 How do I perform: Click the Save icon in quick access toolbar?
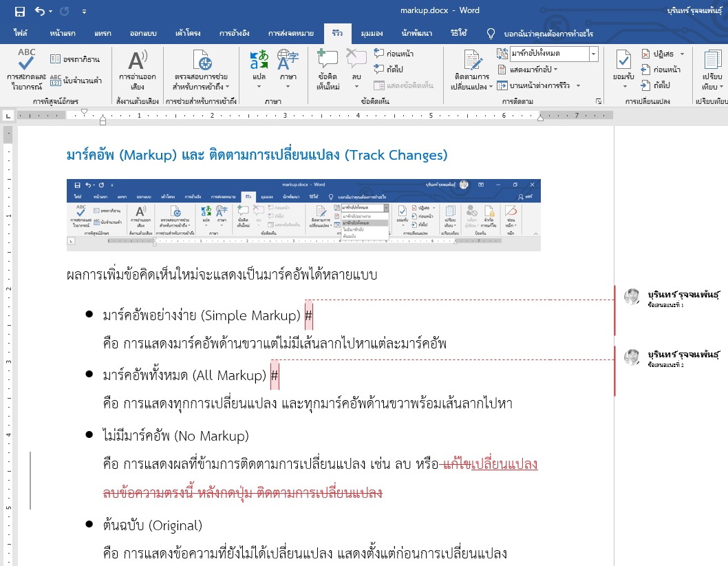pos(19,11)
